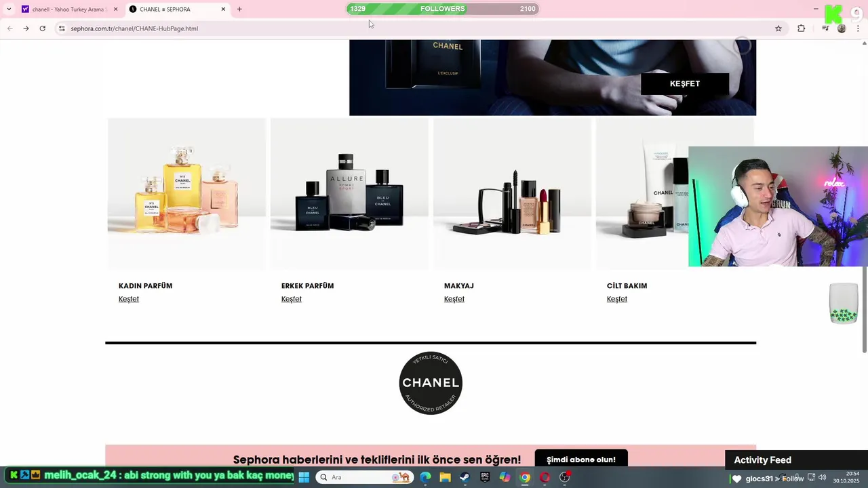Click the CİLT BAKIM heading
The height and width of the screenshot is (488, 868).
point(627,286)
